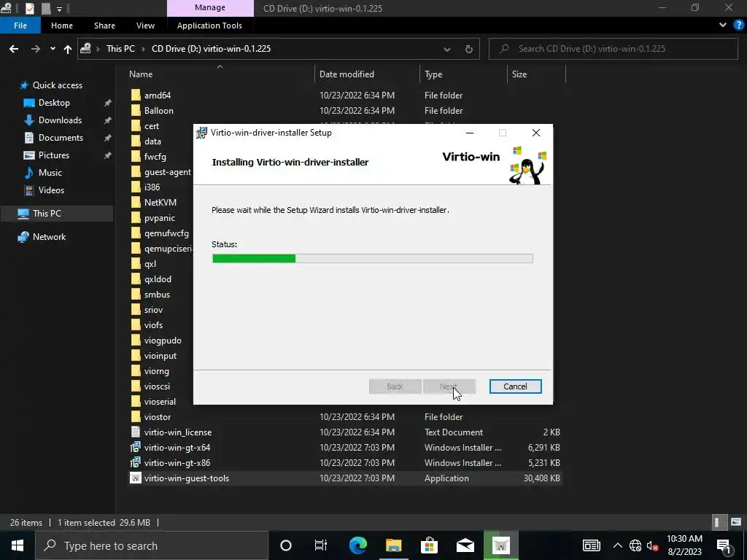Viewport: 747px width, 560px height.
Task: Switch to the View ribbon tab
Action: point(145,26)
